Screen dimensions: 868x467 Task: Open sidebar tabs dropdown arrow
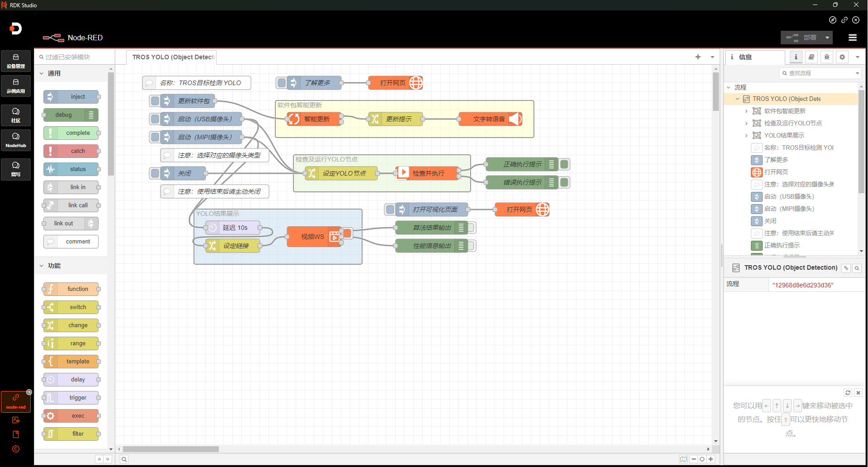pos(858,57)
